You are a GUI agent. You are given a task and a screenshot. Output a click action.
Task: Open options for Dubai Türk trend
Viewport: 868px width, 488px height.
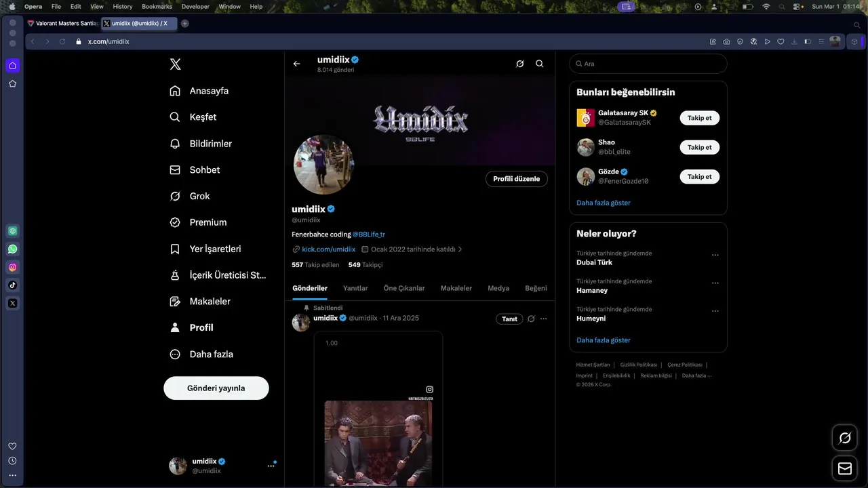coord(715,256)
